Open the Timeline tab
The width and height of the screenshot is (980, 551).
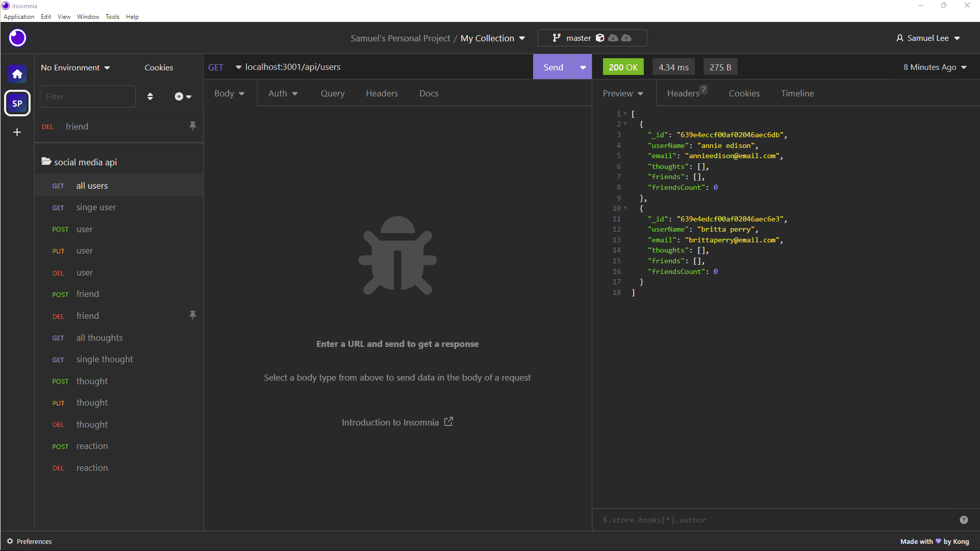[x=797, y=93]
